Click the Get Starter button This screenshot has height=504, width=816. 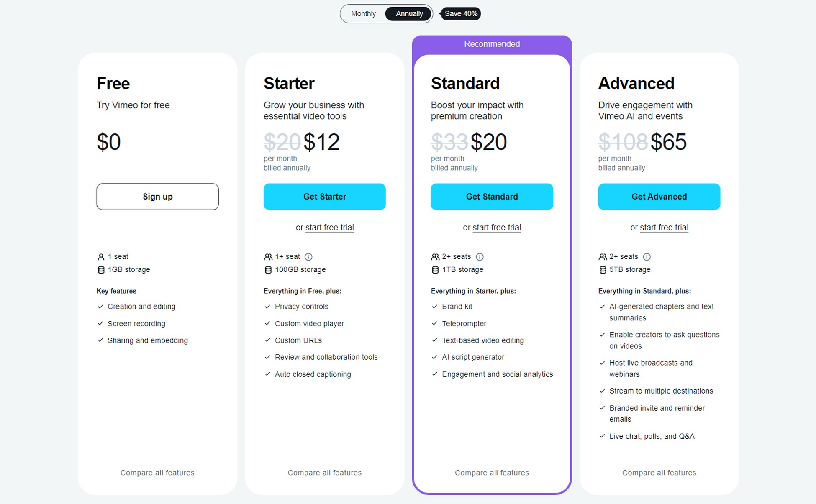pos(325,196)
